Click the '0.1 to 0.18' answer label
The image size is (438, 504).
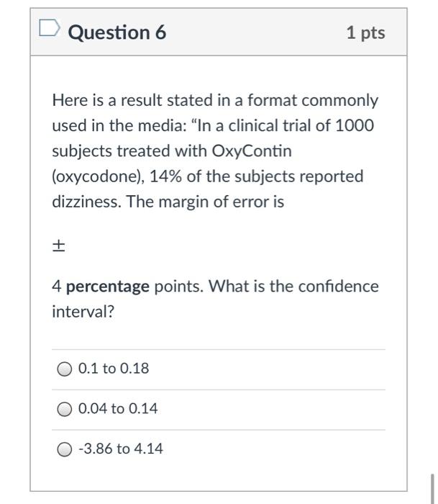click(114, 369)
